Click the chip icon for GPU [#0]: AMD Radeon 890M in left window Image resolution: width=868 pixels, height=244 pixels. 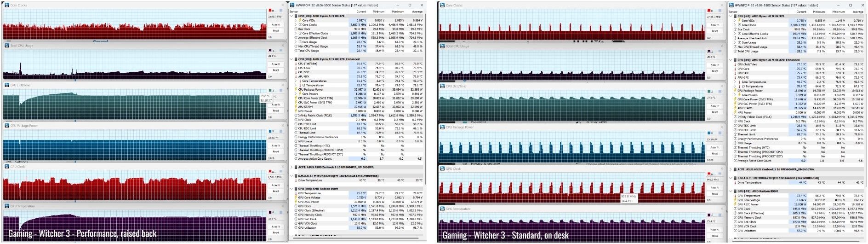(x=296, y=189)
